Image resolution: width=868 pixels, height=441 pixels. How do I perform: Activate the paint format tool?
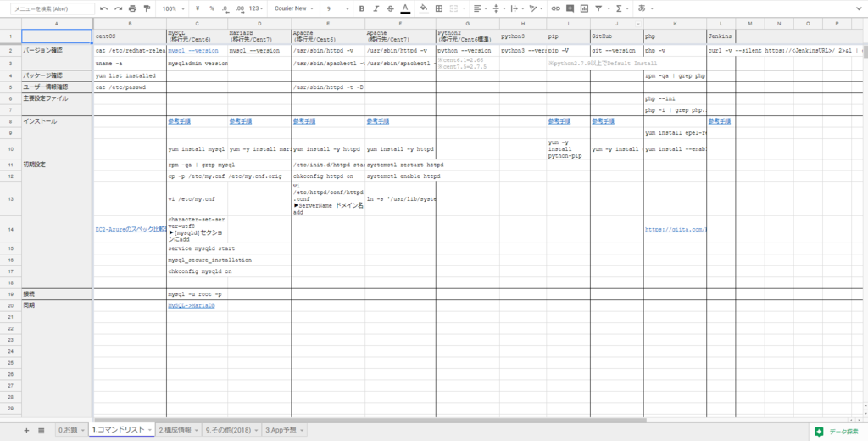click(x=147, y=8)
